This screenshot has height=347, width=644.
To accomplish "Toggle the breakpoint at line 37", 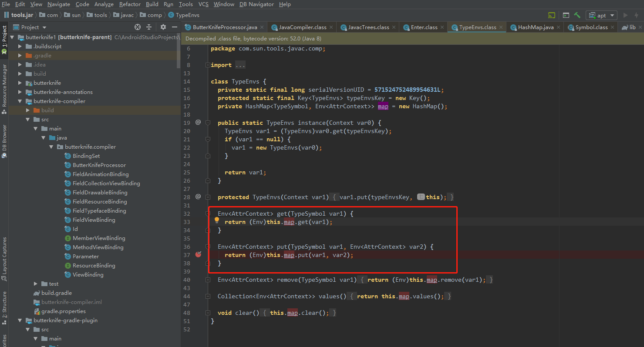I will tap(198, 254).
